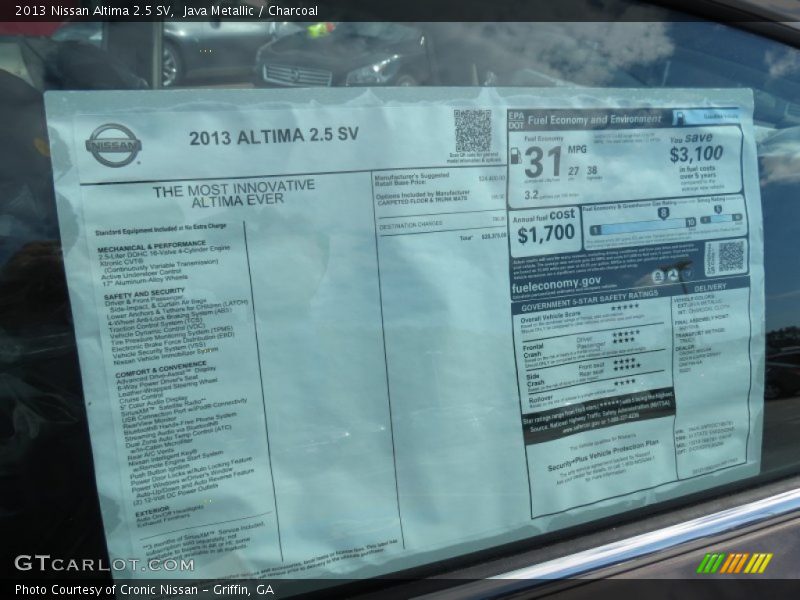Click the 'MECHANICAL & PERFORMANCE' section heading
Screen dimensions: 800x600
click(x=152, y=246)
